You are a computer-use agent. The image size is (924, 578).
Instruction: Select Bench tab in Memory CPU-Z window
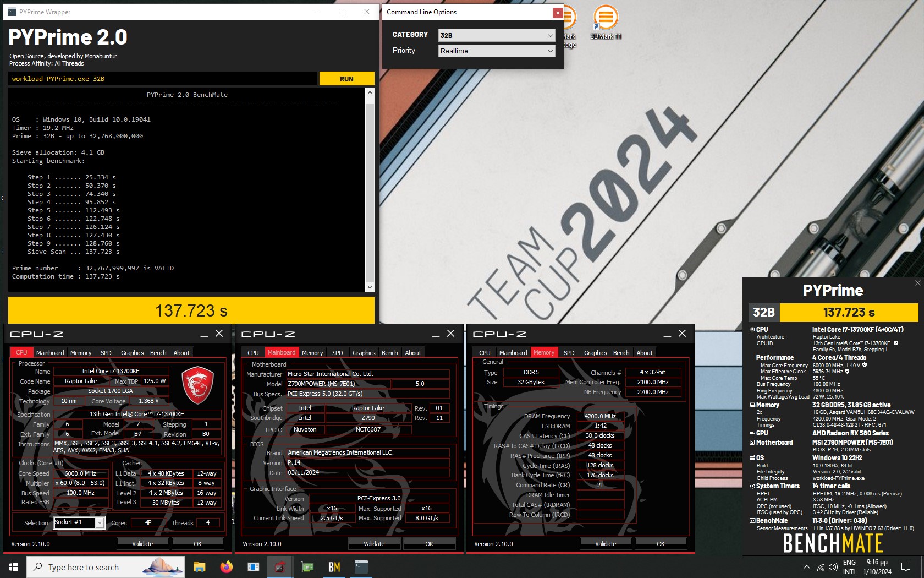click(x=621, y=353)
